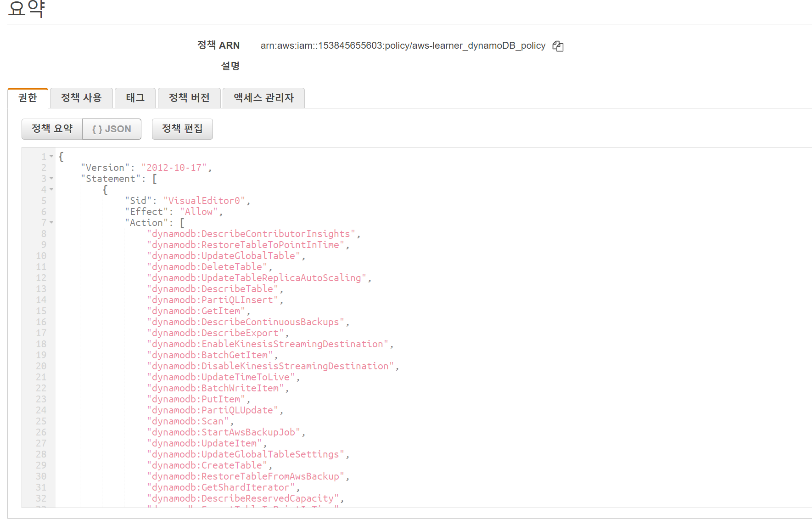Open the 액세스 관리자 tab

point(263,98)
